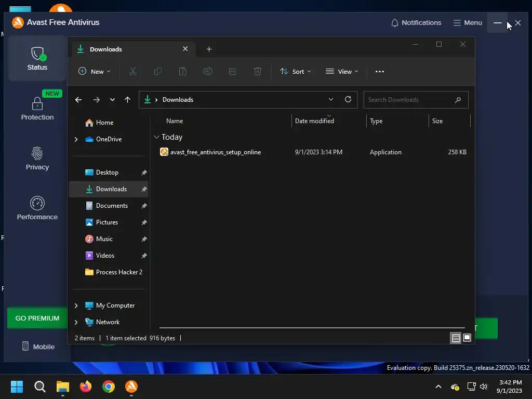The height and width of the screenshot is (399, 532).
Task: Click the search magnifier in Explorer
Action: tap(458, 100)
